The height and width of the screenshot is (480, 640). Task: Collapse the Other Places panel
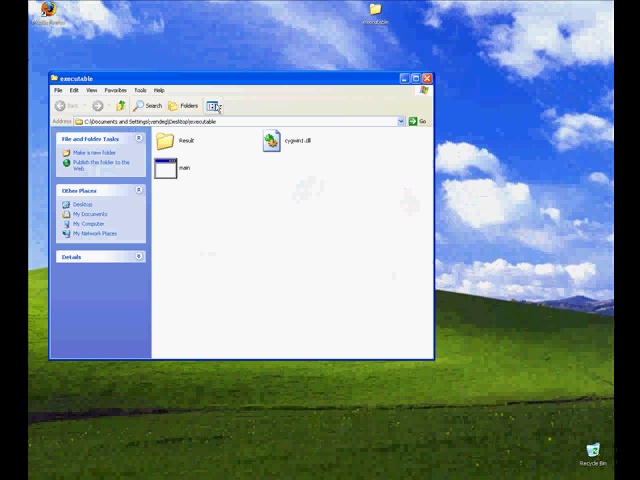click(x=139, y=190)
